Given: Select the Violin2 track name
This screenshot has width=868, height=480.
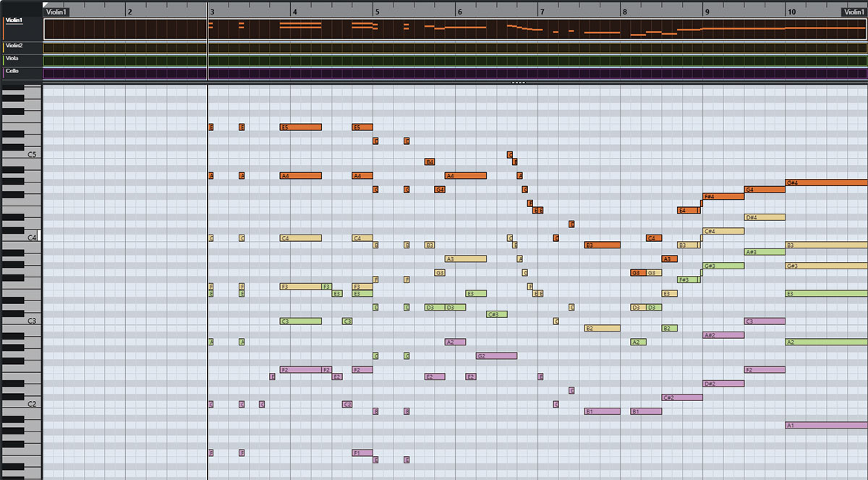Looking at the screenshot, I should (14, 46).
